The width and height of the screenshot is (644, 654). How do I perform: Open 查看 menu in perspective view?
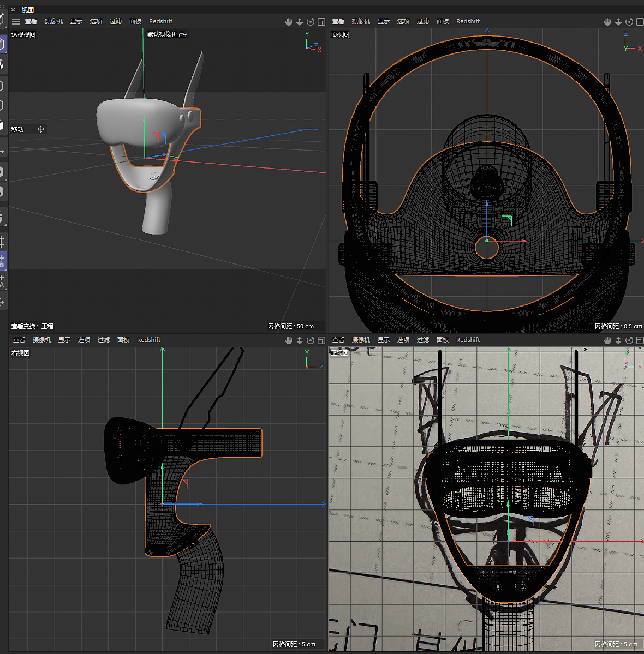31,21
